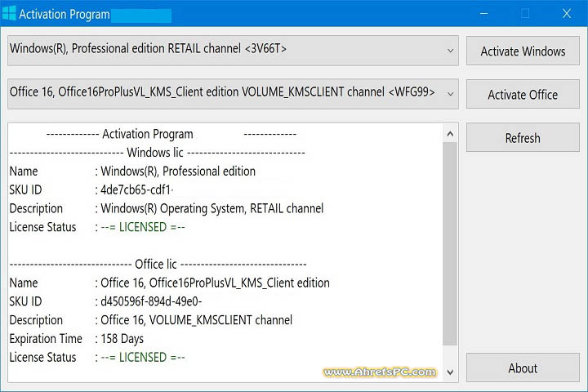Click the '158 Days' expiration value
This screenshot has width=588, height=392.
(122, 338)
